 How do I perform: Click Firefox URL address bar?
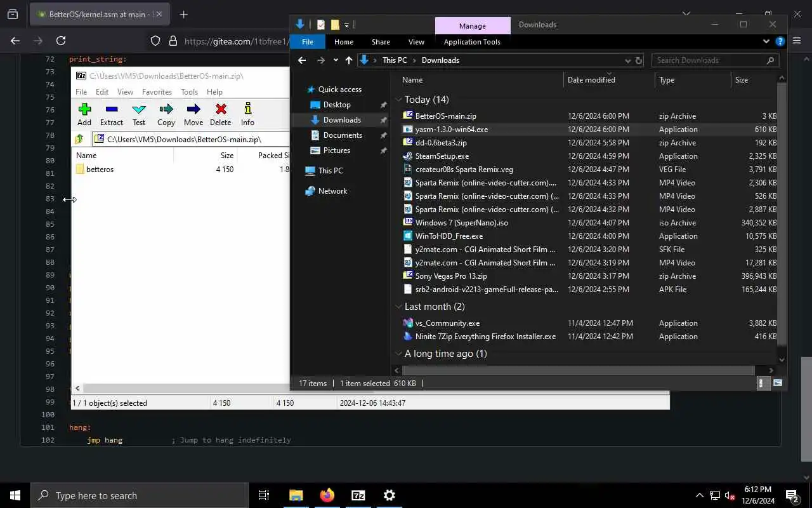[x=236, y=41]
